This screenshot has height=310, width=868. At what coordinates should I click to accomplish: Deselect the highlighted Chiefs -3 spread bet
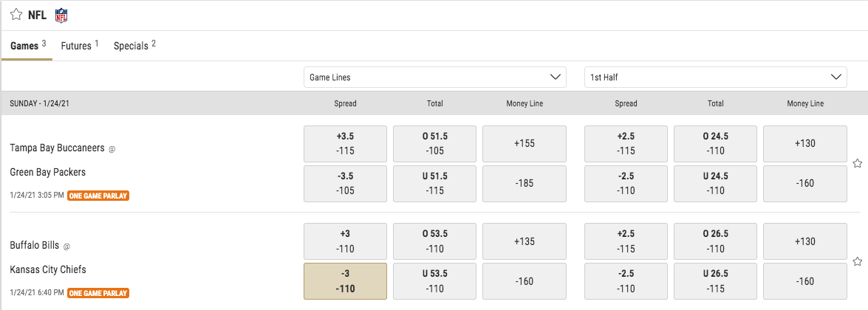click(x=346, y=281)
